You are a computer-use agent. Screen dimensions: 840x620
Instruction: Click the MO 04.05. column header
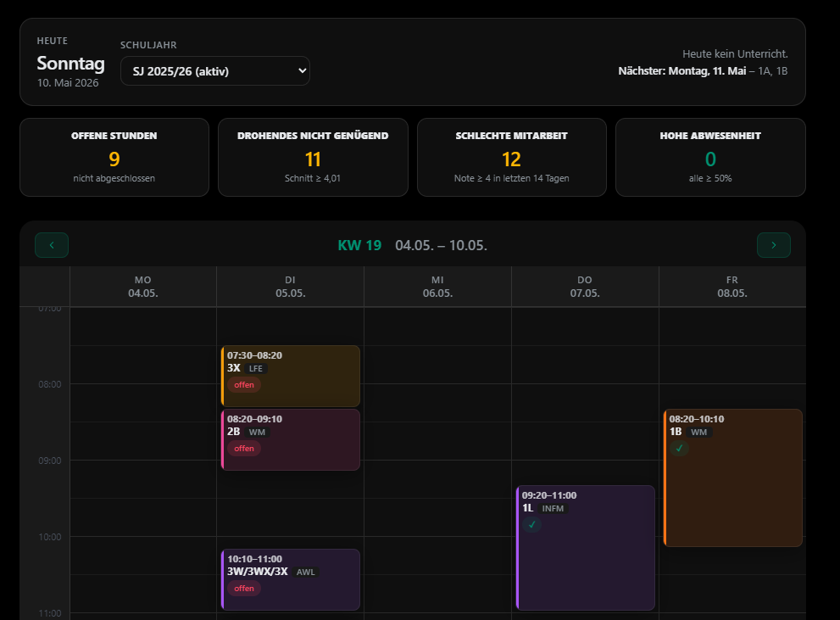(x=143, y=287)
